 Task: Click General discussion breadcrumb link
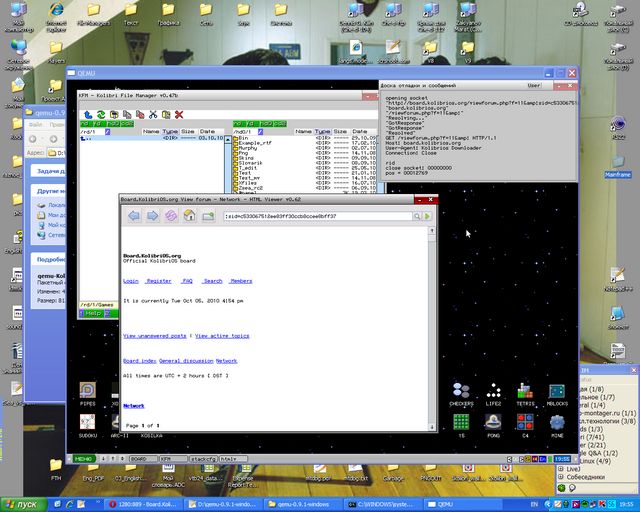point(186,361)
